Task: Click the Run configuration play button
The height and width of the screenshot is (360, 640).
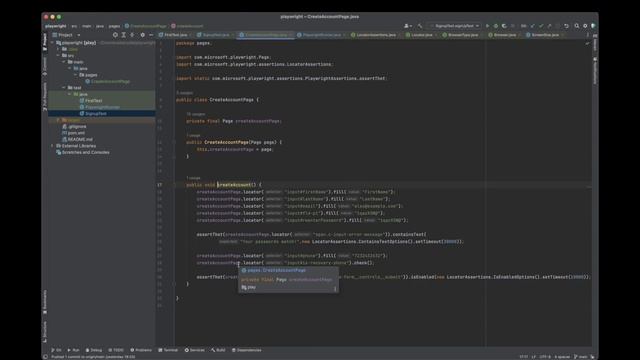Action: click(487, 26)
